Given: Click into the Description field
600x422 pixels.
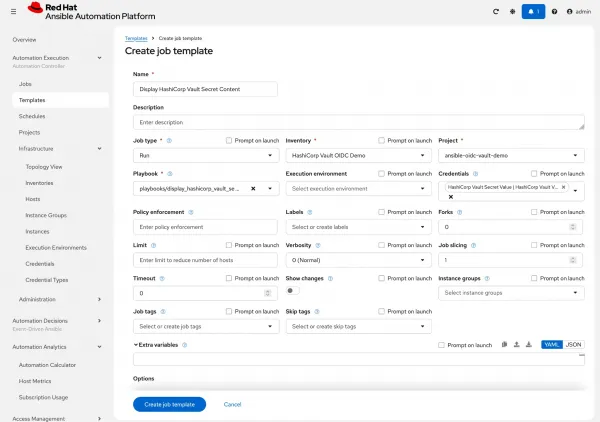Looking at the screenshot, I should tap(359, 122).
